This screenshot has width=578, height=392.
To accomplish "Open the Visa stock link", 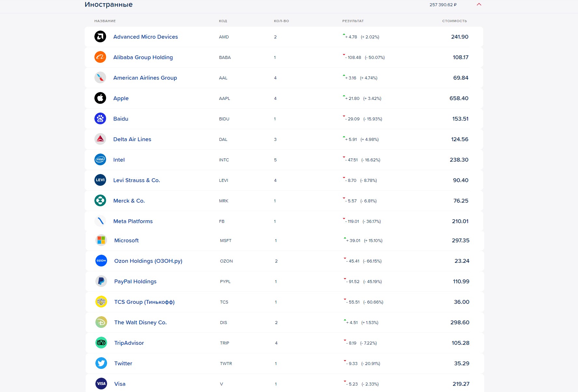I will tap(120, 384).
